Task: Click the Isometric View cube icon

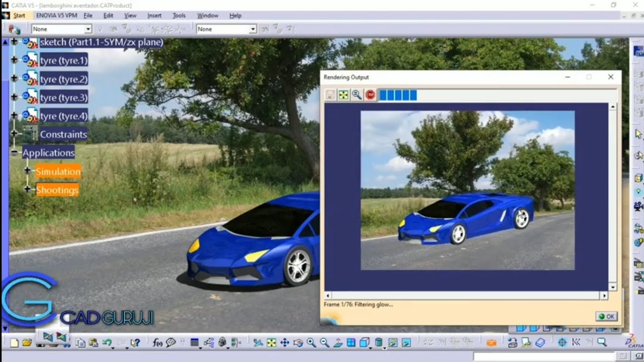Action: coord(364,343)
